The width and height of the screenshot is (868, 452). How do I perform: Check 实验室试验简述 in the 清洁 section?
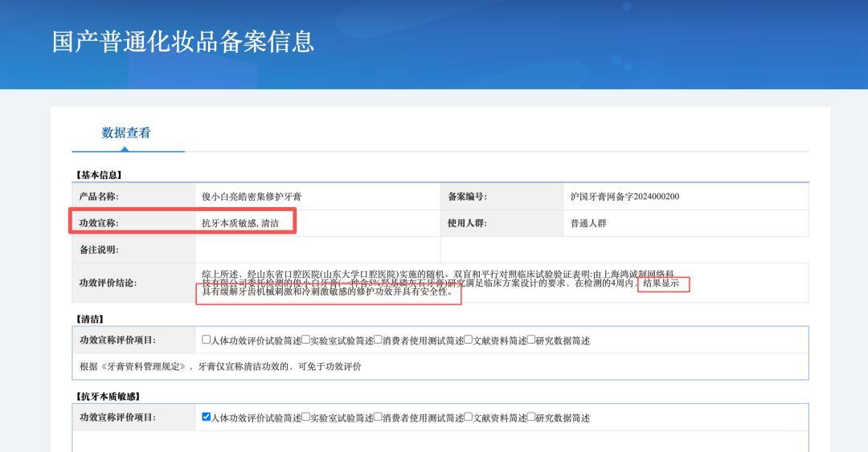[x=305, y=340]
